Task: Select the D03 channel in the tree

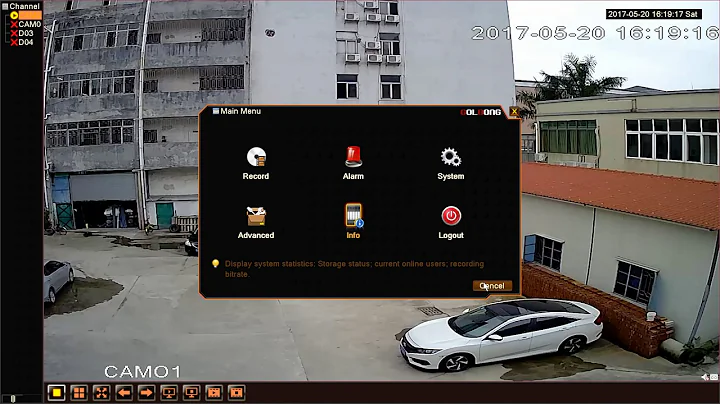Action: click(26, 34)
